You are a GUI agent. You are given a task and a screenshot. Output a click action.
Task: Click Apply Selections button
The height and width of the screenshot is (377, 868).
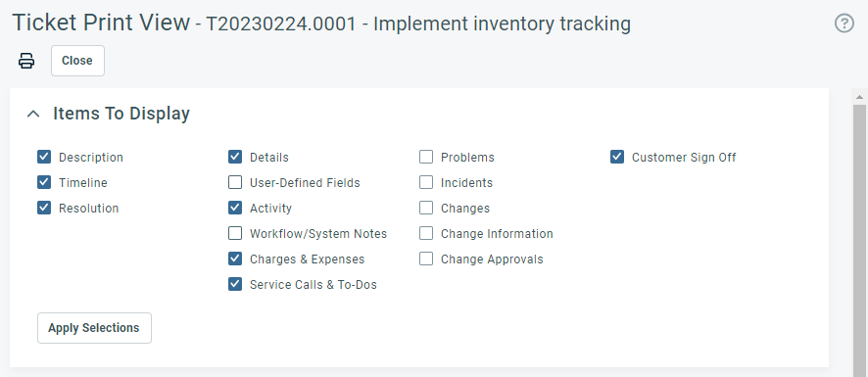[x=94, y=328]
